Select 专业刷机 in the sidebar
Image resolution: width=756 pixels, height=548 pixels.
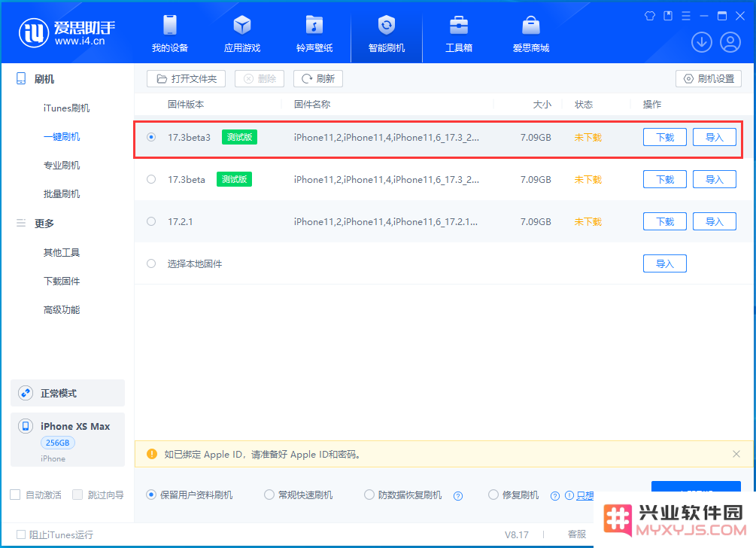click(62, 166)
